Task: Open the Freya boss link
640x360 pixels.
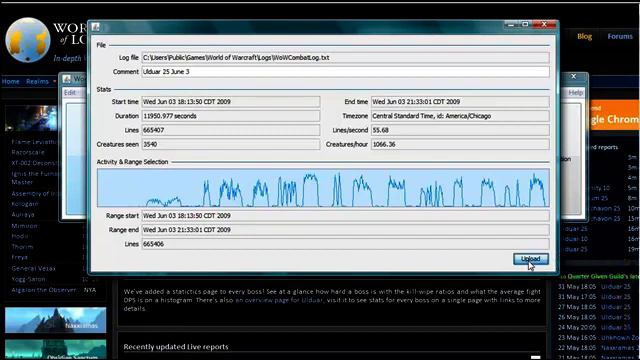Action: [20, 257]
